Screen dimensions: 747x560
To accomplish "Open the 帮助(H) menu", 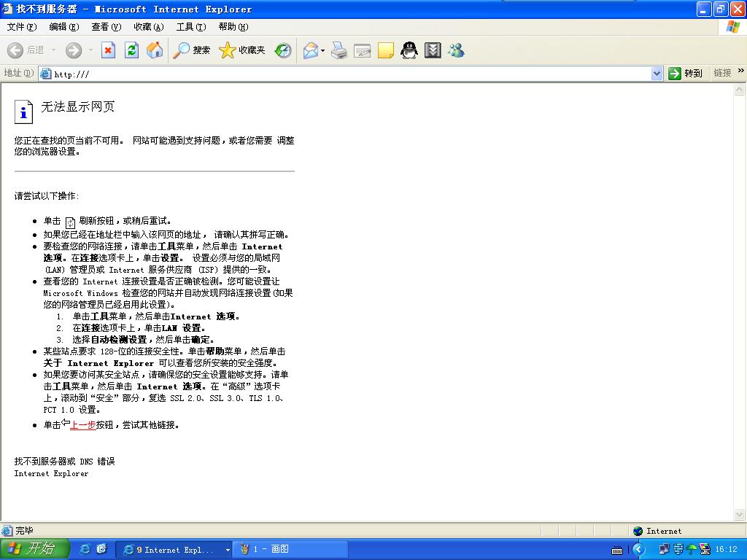I will [x=233, y=27].
